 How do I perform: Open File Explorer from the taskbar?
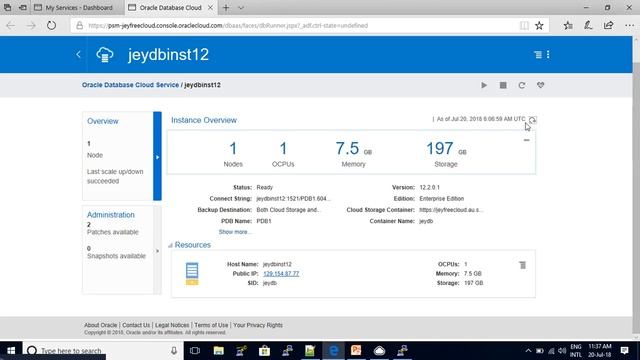pos(219,351)
